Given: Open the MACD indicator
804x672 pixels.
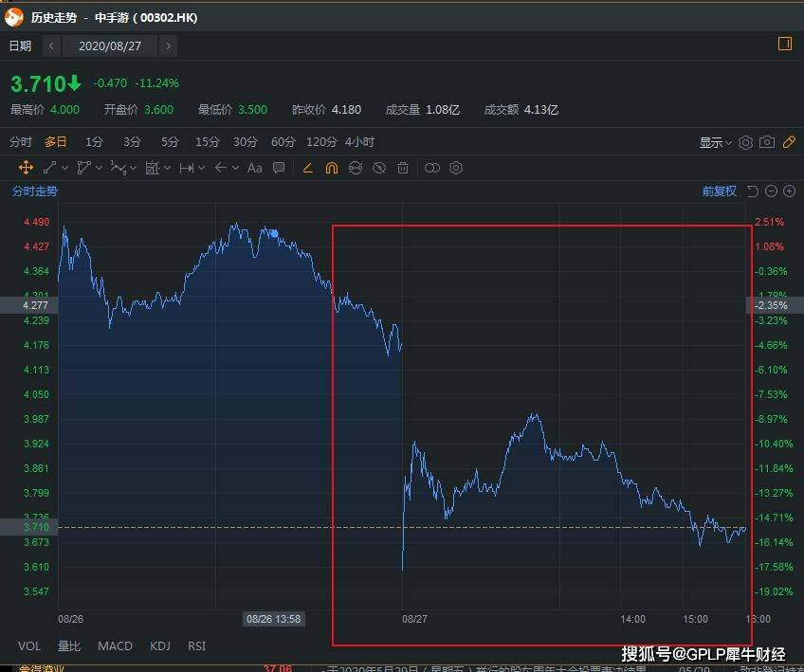Looking at the screenshot, I should (x=115, y=646).
